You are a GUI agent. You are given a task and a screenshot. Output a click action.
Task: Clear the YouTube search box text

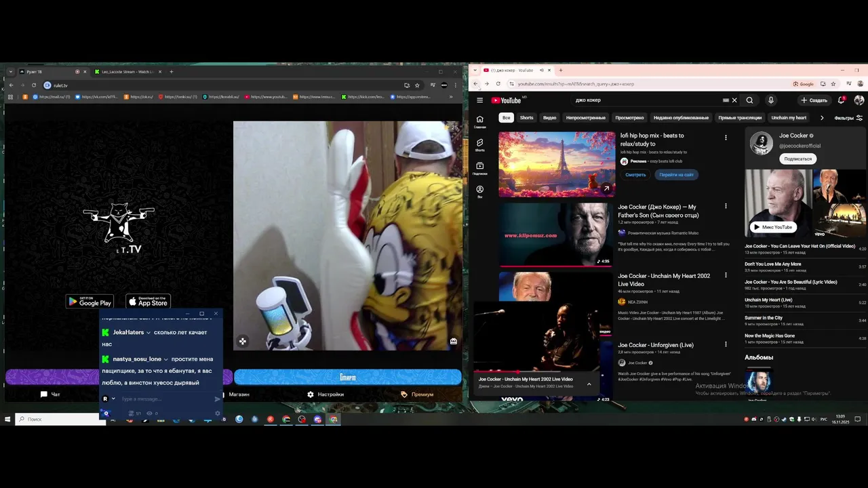click(734, 100)
